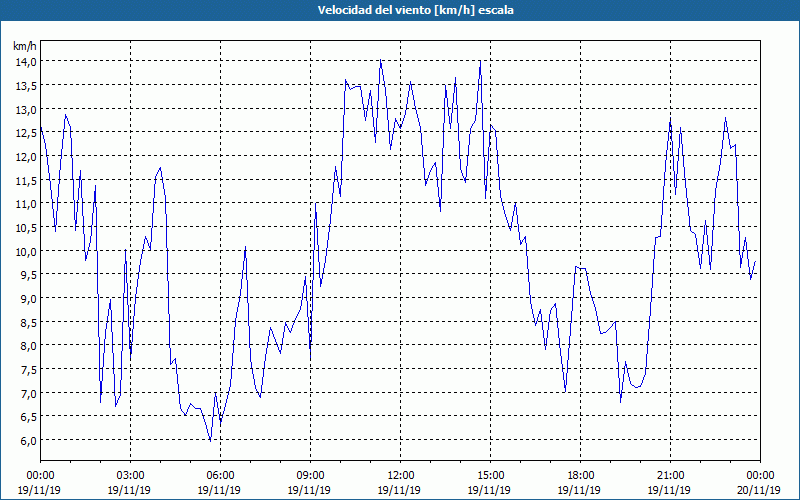Image resolution: width=800 pixels, height=500 pixels.
Task: Click the '00:00' time label above 20/11/19
Action: [x=760, y=476]
